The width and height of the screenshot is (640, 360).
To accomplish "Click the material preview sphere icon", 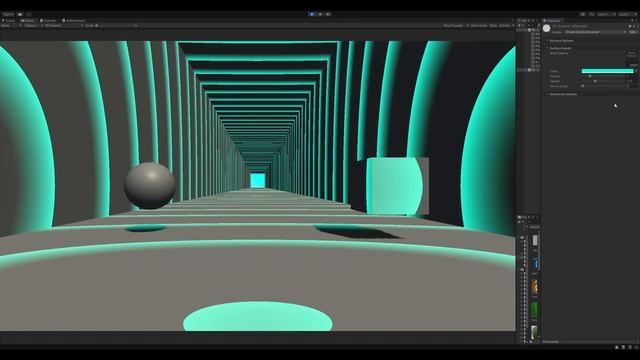I will tap(547, 28).
